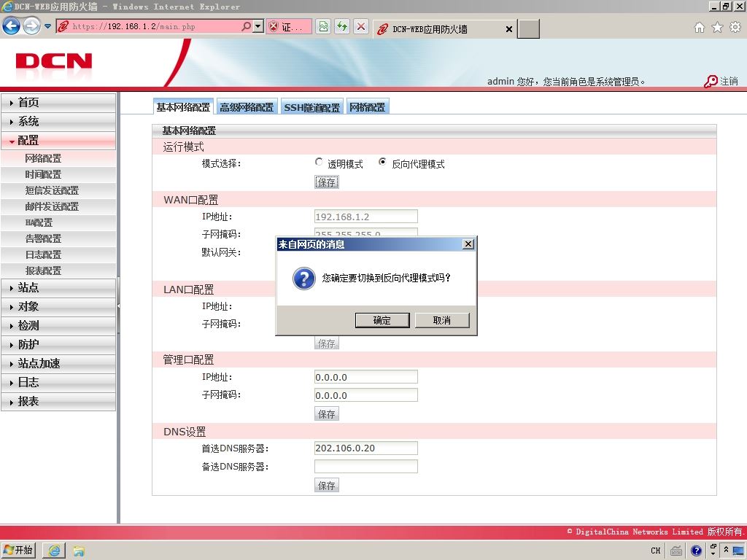The image size is (747, 560).
Task: Expand the 报表 menu section
Action: coord(58,402)
